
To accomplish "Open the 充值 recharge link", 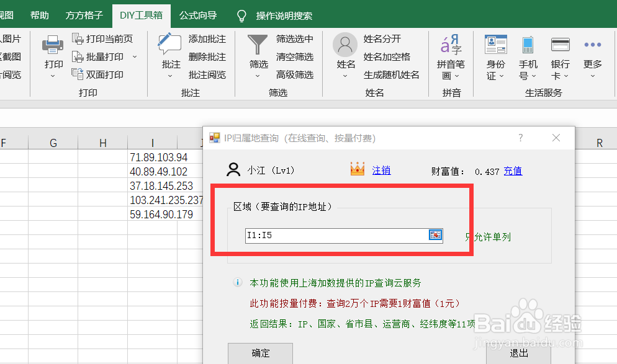I will 513,171.
